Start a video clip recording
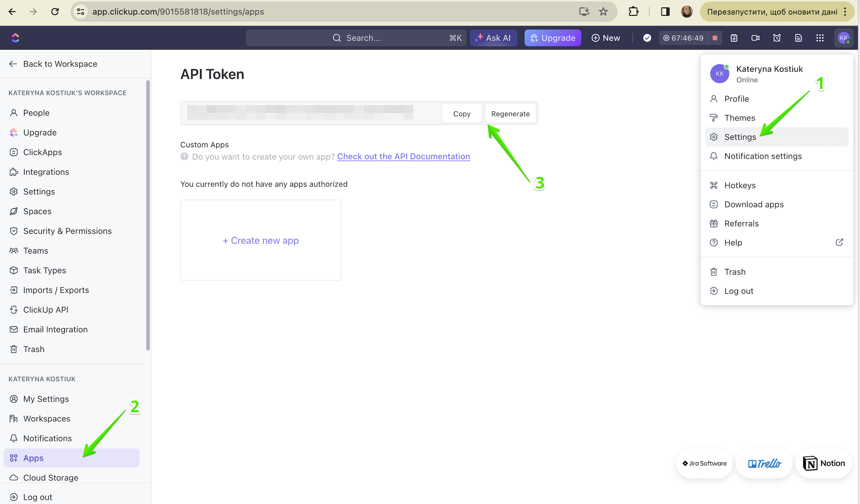 (x=755, y=38)
